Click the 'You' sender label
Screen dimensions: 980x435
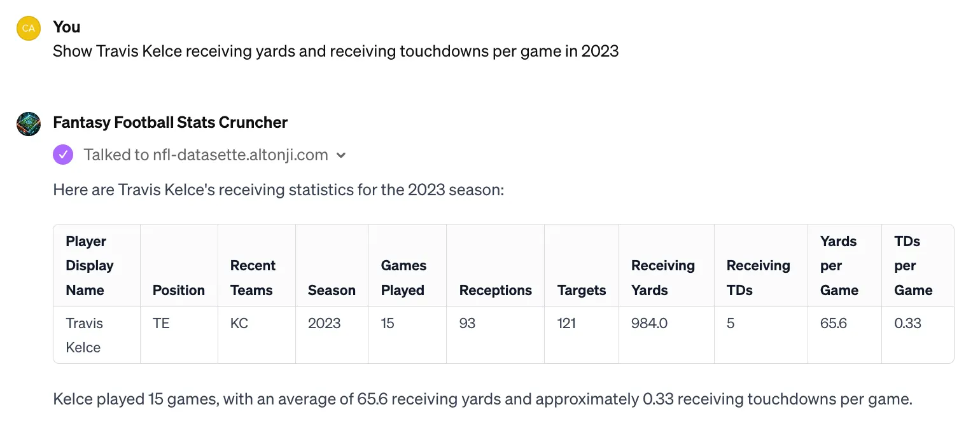click(x=67, y=27)
